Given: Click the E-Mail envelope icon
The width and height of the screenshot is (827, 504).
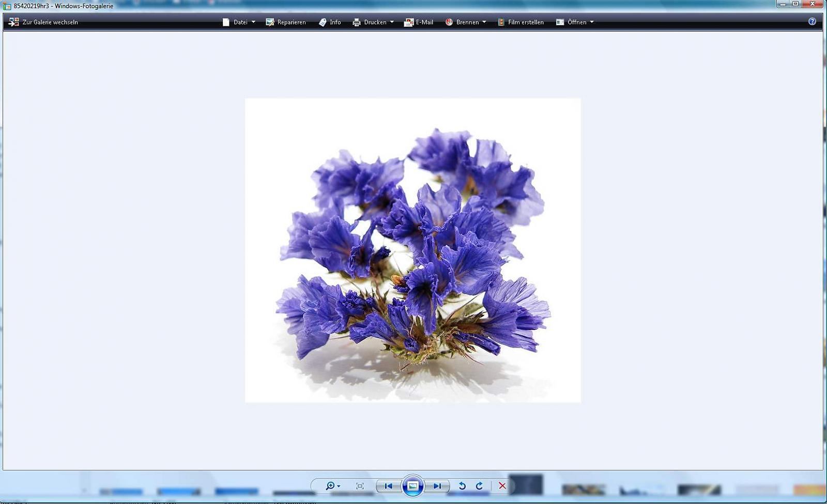Looking at the screenshot, I should pos(408,22).
